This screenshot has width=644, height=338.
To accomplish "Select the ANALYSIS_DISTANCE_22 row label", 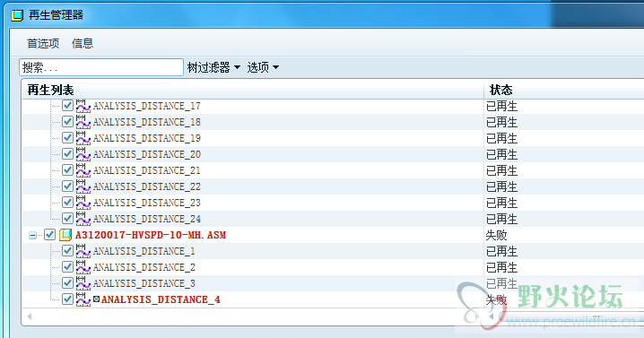I will coord(146,186).
